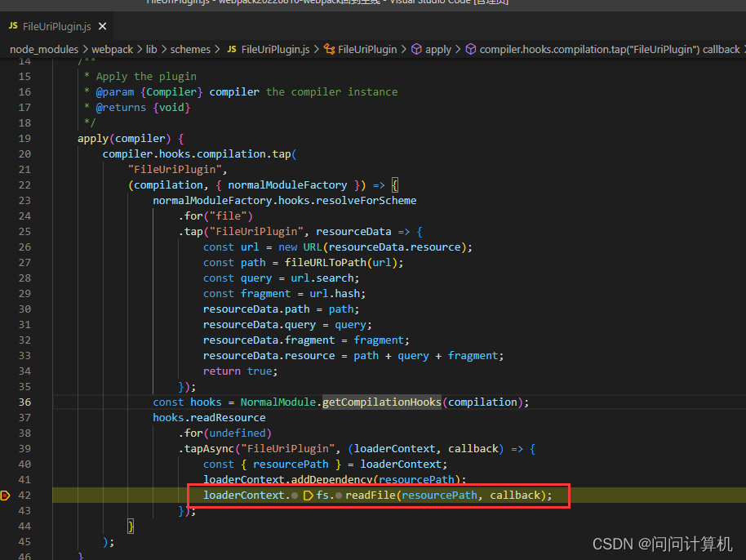This screenshot has height=560, width=746.
Task: Open FileUriPlugin.js breadcrumb segment
Action: (x=276, y=50)
